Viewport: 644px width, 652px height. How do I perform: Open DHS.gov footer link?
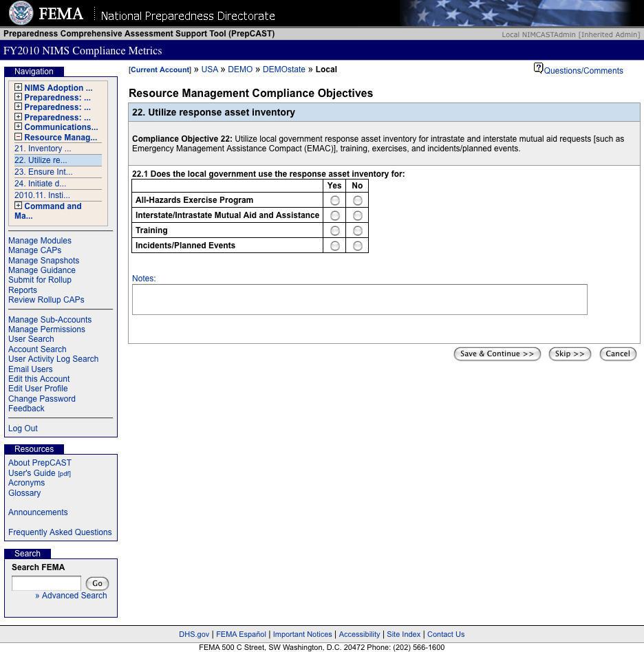tap(194, 634)
